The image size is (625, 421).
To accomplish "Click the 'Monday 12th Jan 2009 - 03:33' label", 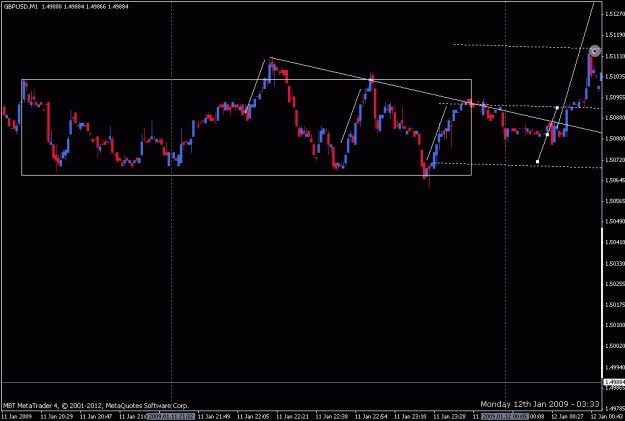I will [540, 404].
